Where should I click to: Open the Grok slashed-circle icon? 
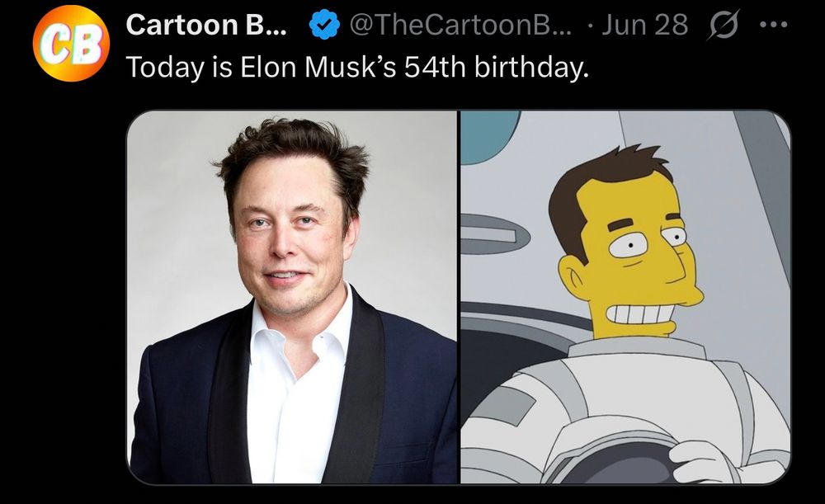[723, 24]
